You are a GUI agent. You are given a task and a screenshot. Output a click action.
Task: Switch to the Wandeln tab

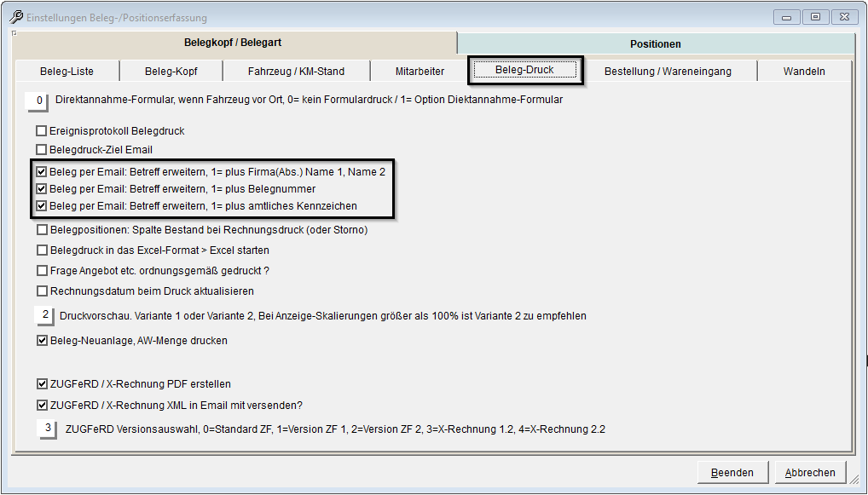(804, 72)
